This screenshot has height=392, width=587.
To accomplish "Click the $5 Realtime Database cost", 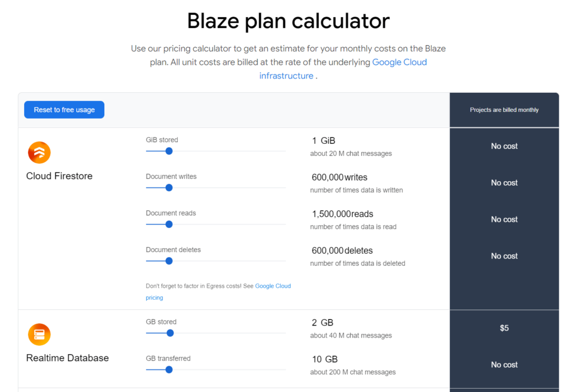I will click(x=504, y=328).
